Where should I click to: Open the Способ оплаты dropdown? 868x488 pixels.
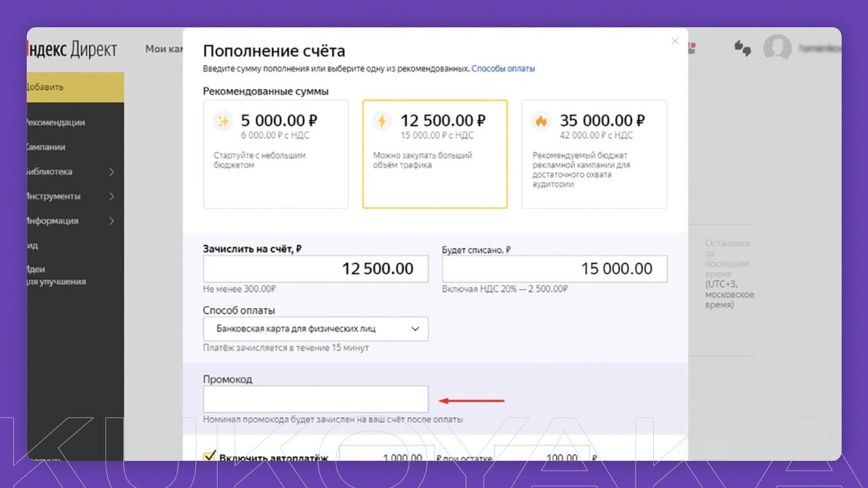pos(315,328)
